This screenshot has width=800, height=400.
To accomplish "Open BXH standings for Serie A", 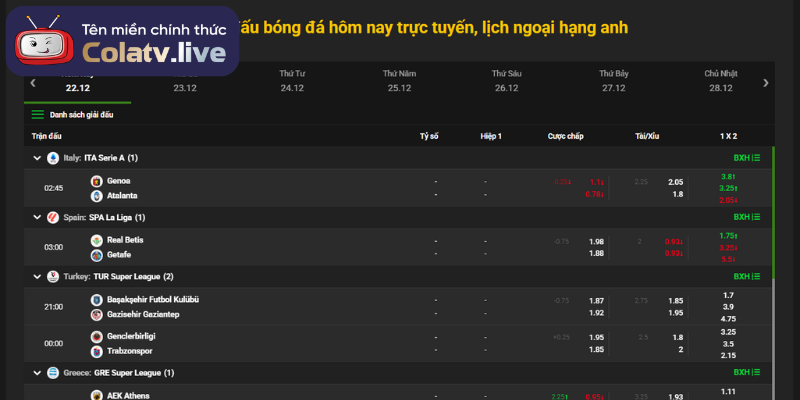I will pos(746,158).
